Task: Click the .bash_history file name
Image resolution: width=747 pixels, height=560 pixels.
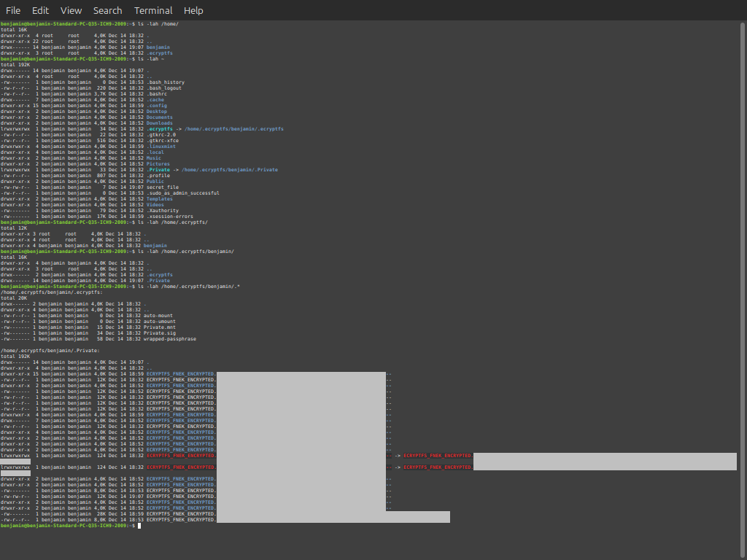Action: tap(165, 82)
